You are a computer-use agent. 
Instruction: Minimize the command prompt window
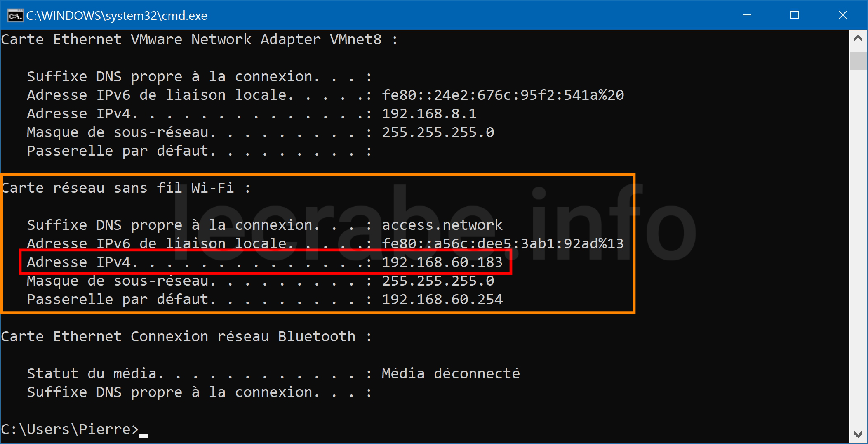tap(747, 15)
